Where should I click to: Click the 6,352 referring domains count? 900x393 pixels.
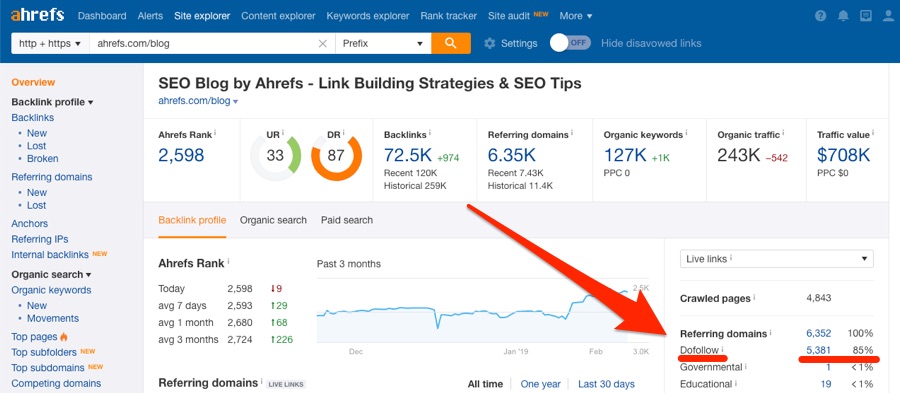(818, 333)
